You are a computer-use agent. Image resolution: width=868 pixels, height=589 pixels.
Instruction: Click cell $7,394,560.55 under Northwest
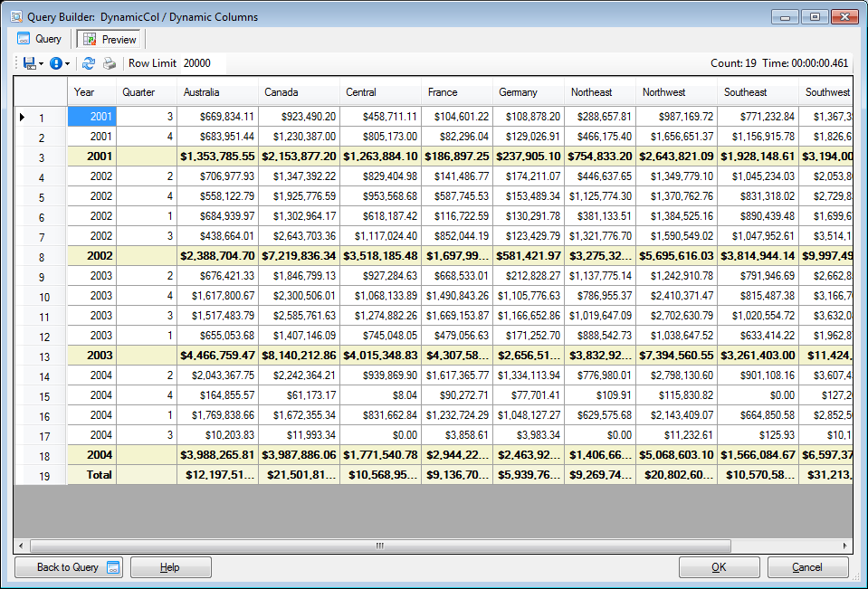coord(676,356)
